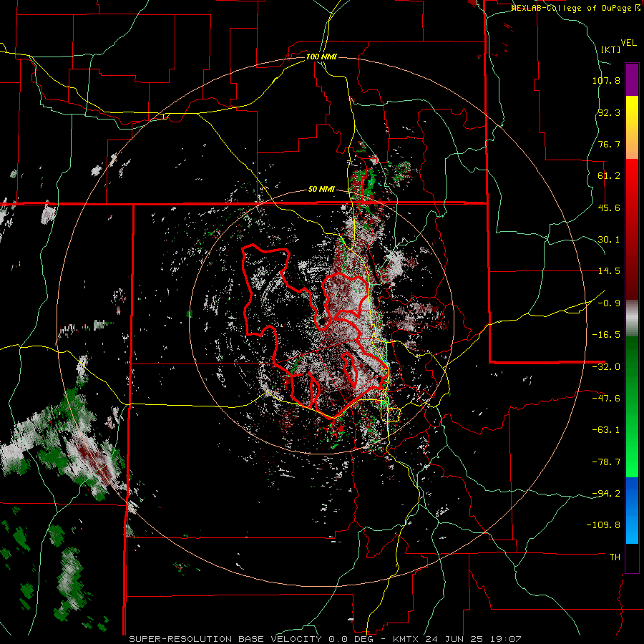Click the TH legend label
The image size is (644, 644).
615,557
